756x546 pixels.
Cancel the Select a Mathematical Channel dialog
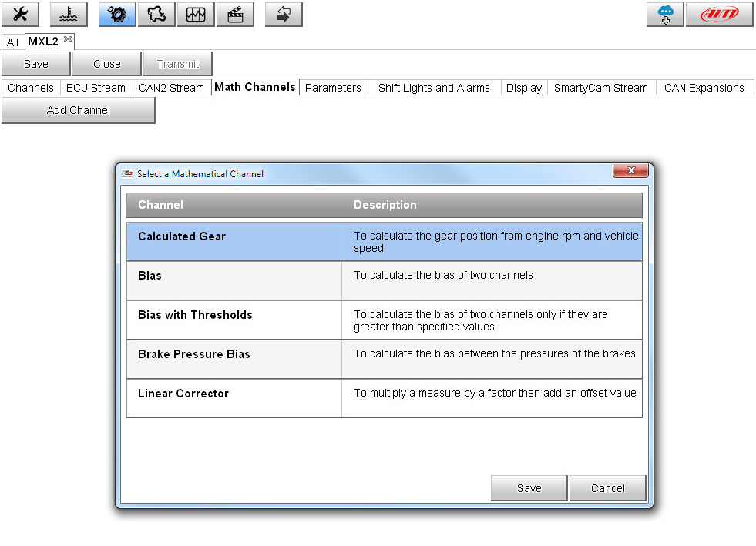[x=607, y=488]
